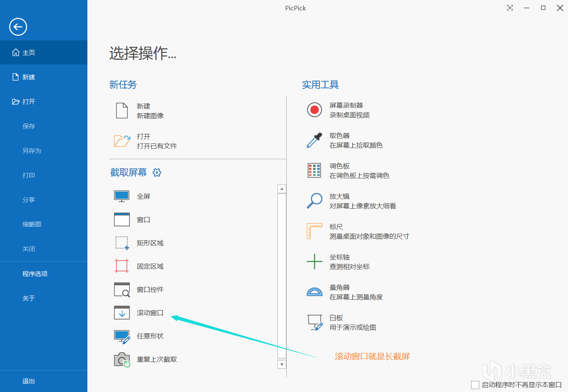Click the 取色器 eyedropper icon

pyautogui.click(x=315, y=141)
